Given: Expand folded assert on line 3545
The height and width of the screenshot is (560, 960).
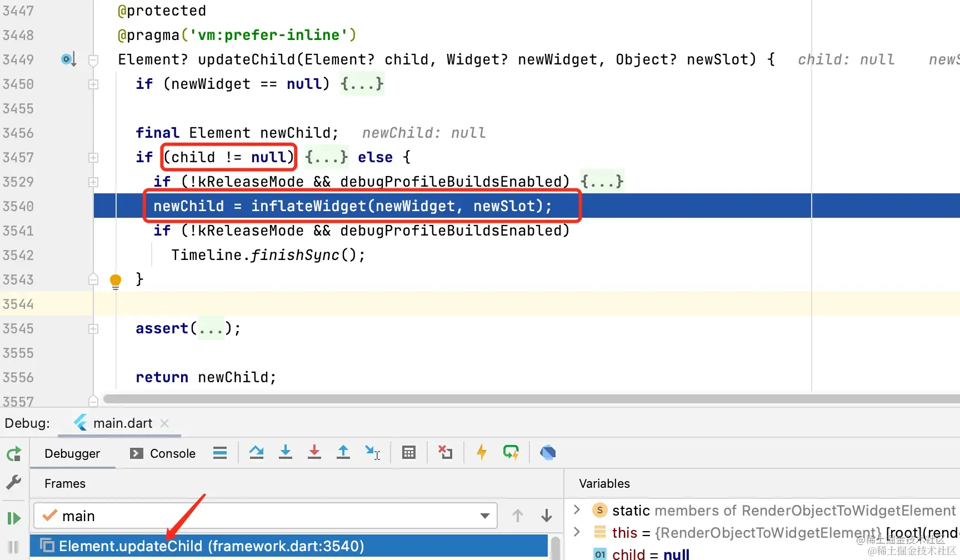Looking at the screenshot, I should [93, 328].
